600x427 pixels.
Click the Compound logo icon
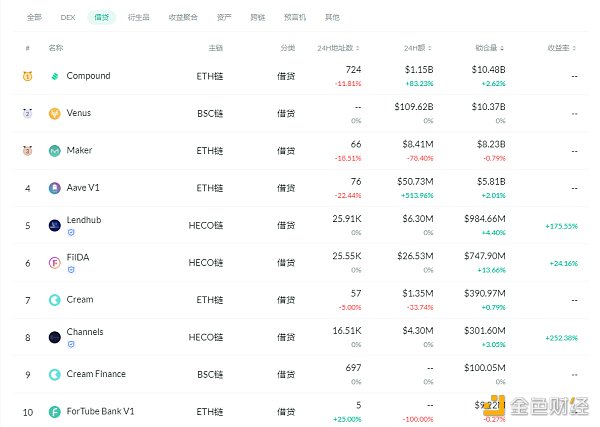coord(54,76)
